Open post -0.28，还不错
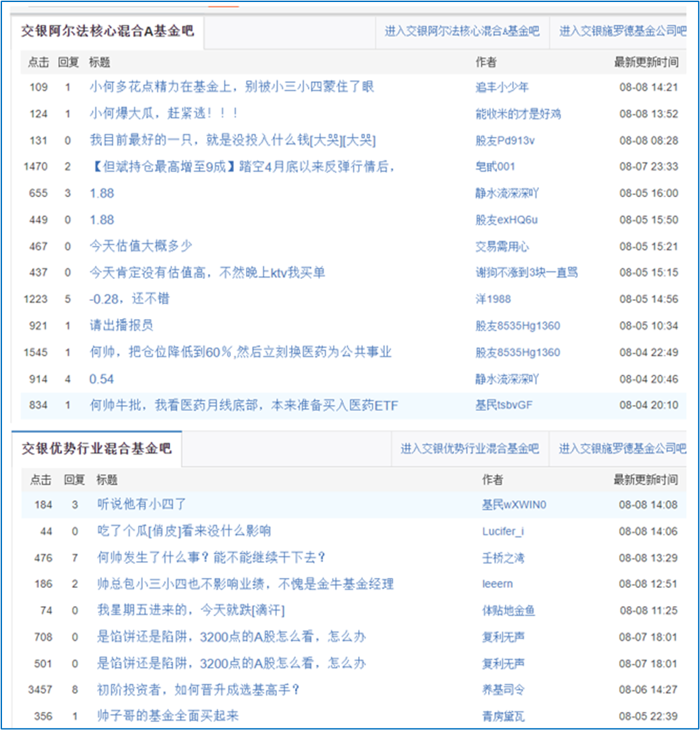Screen dimensions: 700x730 tap(129, 299)
